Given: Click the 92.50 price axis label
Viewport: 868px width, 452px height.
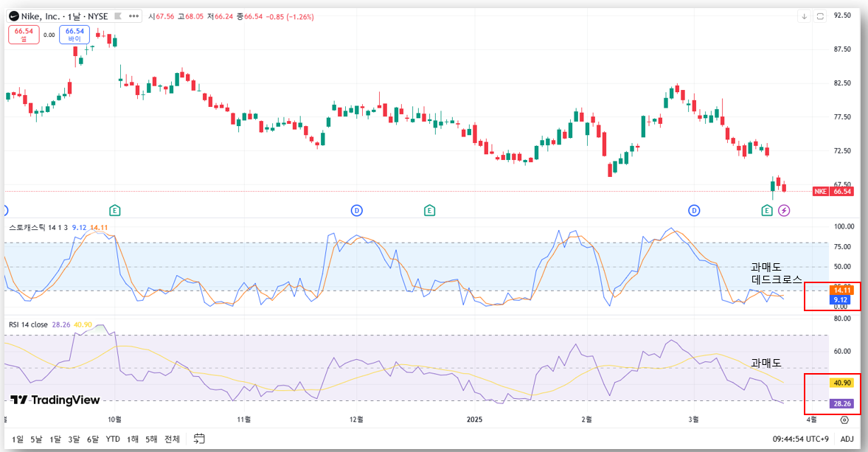Looking at the screenshot, I should coord(842,15).
